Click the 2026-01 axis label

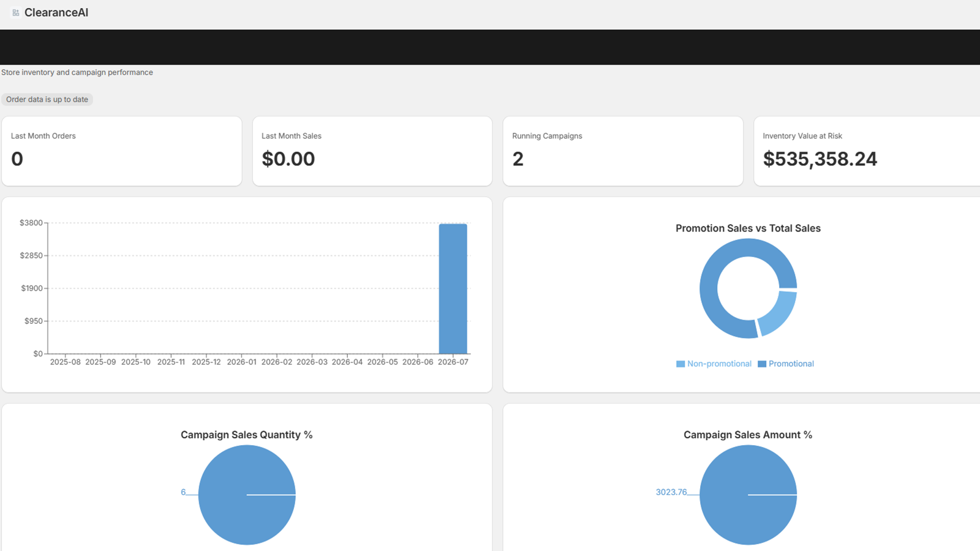(x=241, y=362)
